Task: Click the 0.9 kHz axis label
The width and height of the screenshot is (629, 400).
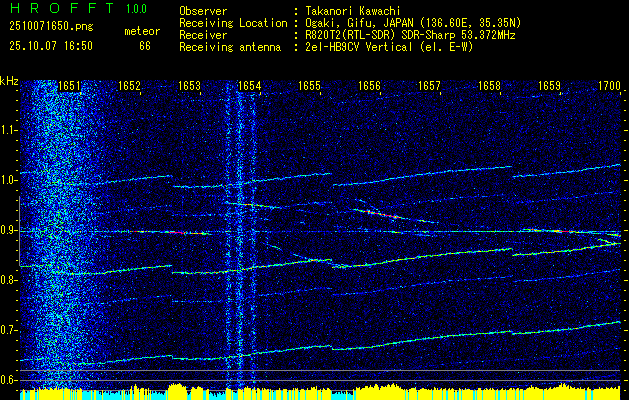Action: (x=9, y=230)
